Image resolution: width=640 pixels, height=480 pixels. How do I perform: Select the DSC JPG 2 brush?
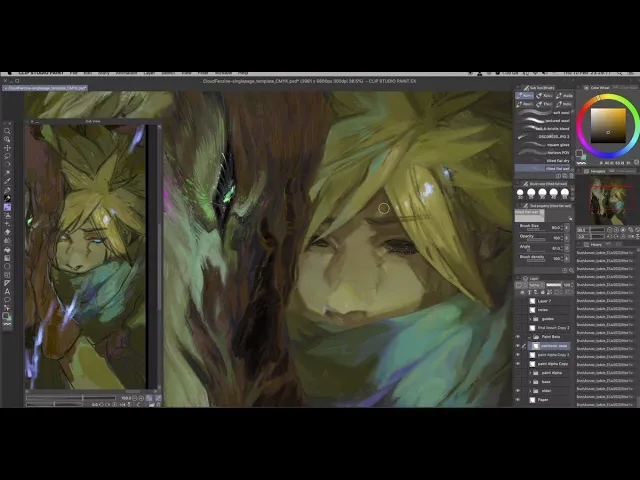pyautogui.click(x=543, y=136)
